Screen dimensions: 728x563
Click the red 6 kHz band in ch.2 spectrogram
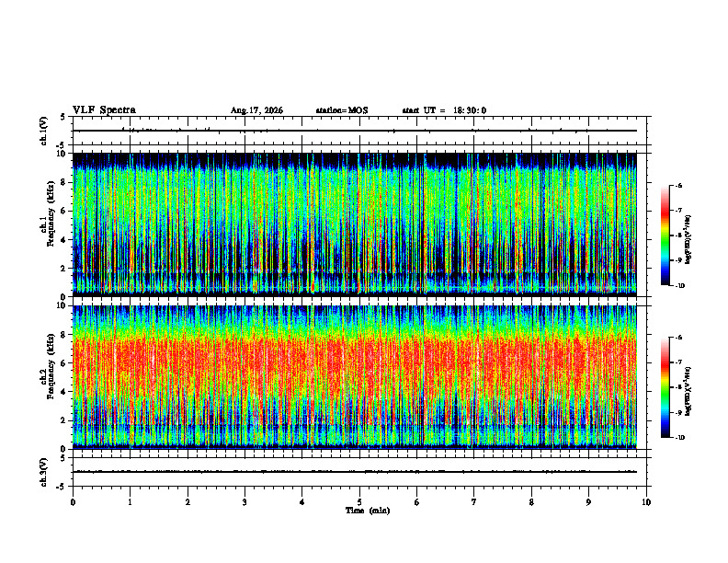(x=355, y=362)
